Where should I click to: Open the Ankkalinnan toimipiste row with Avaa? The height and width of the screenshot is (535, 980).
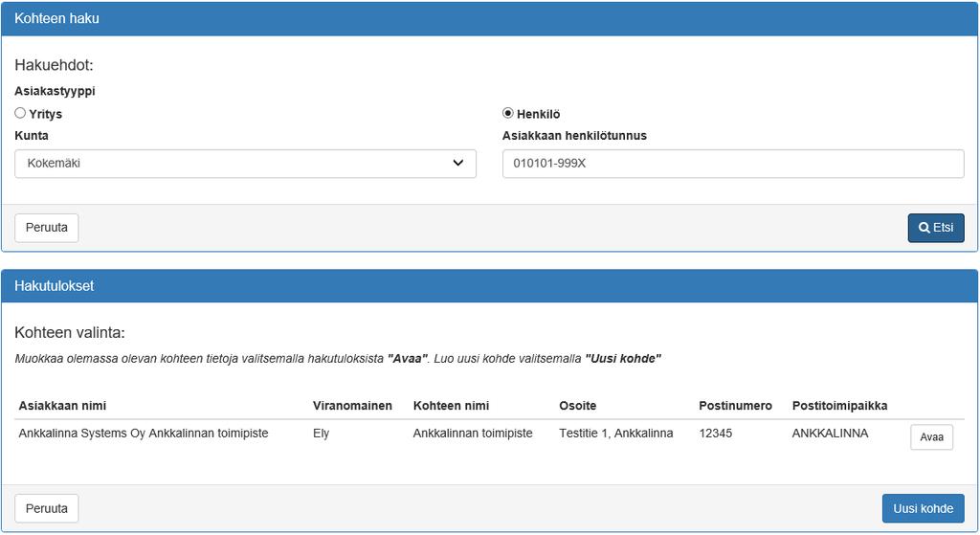click(931, 436)
